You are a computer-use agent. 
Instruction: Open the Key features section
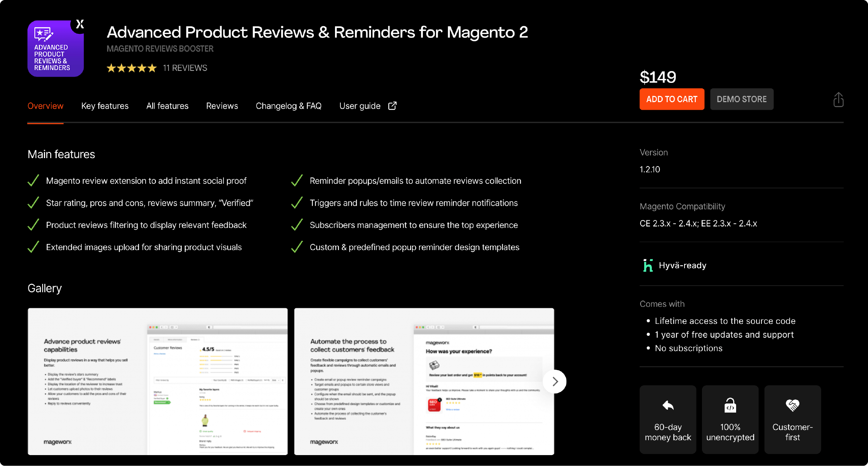click(x=105, y=106)
